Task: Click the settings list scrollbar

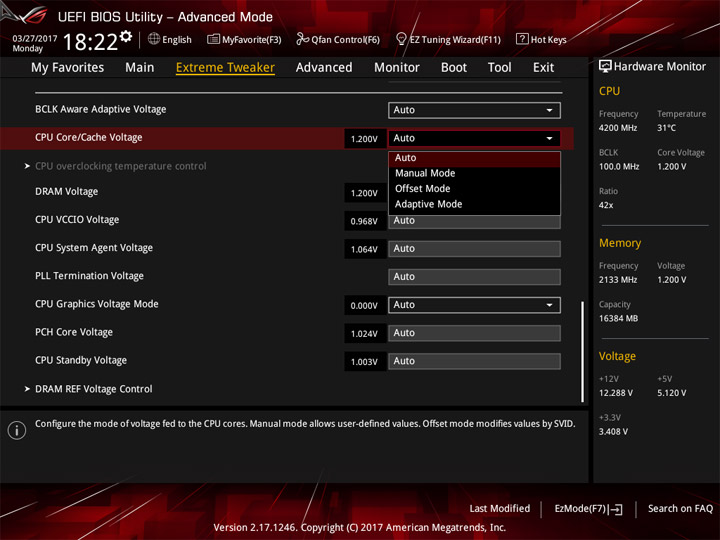Action: click(582, 351)
